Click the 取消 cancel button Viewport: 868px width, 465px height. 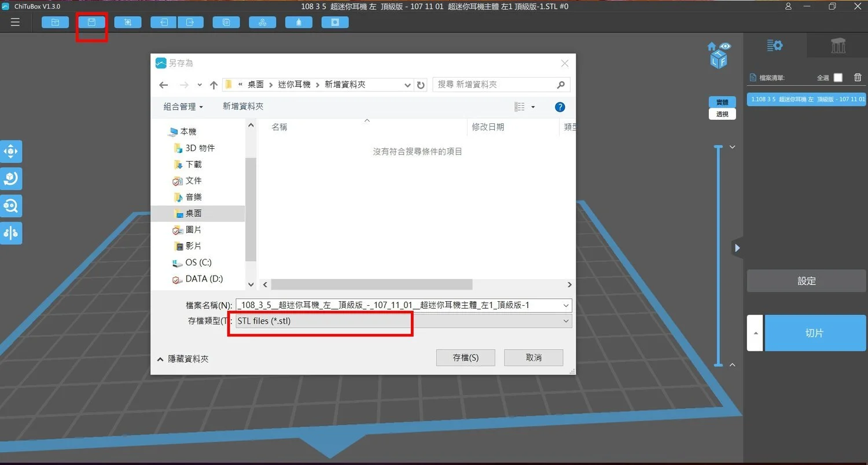coord(534,358)
